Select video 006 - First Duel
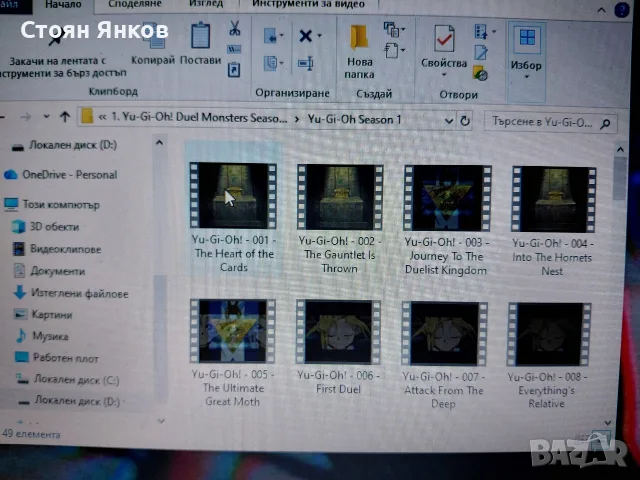The height and width of the screenshot is (480, 640). tap(338, 348)
